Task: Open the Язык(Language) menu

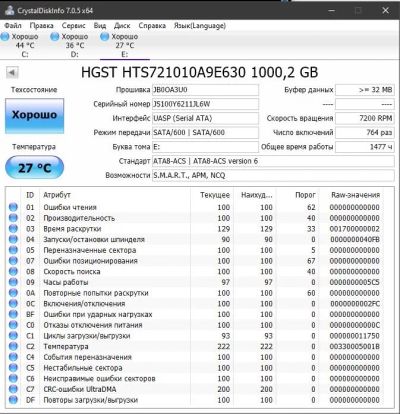Action: click(x=200, y=26)
